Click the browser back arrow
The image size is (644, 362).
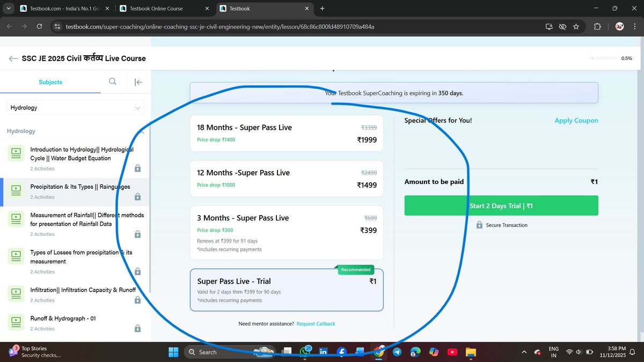[x=10, y=26]
